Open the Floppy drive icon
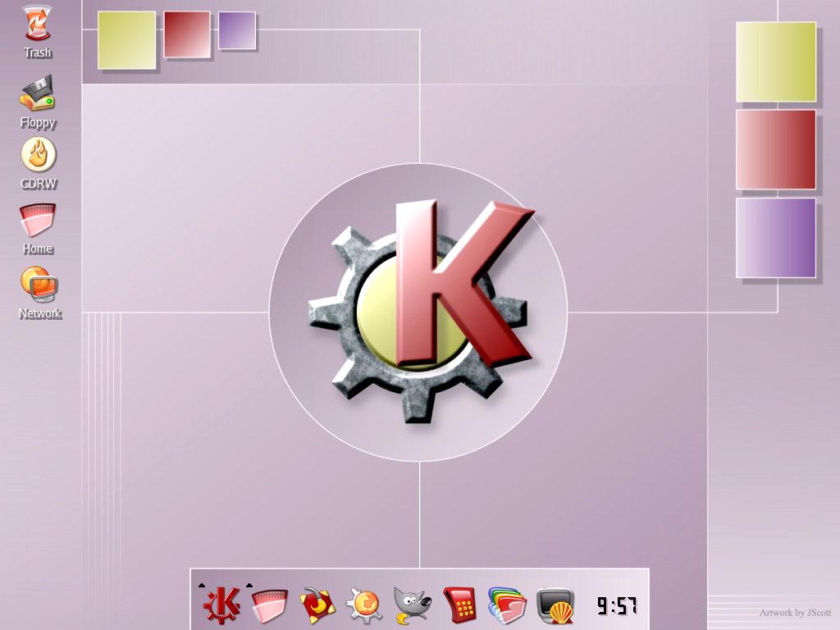This screenshot has width=840, height=630. click(38, 94)
